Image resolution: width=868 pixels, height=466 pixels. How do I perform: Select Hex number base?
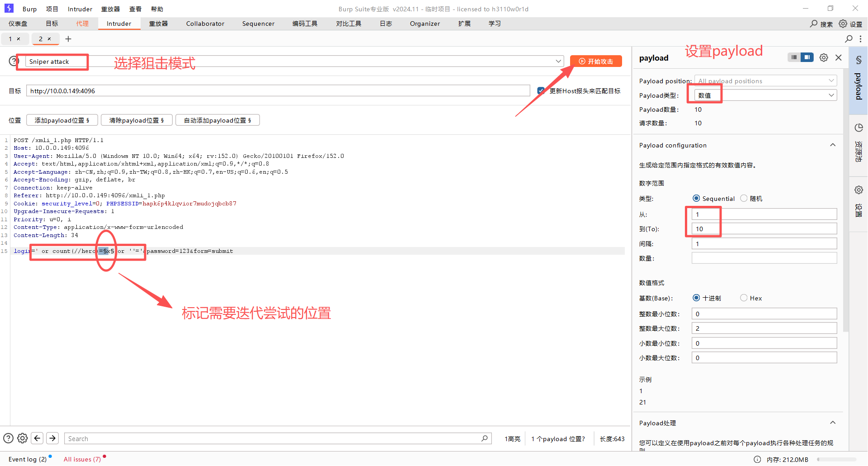pyautogui.click(x=744, y=298)
